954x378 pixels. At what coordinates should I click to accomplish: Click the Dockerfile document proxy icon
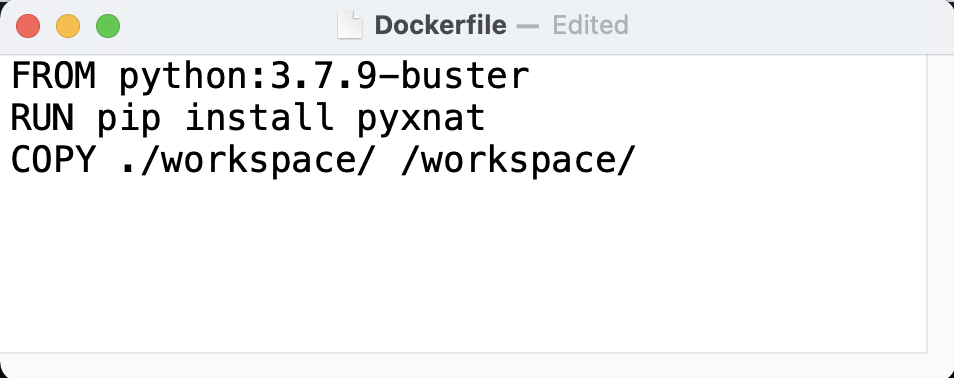350,26
